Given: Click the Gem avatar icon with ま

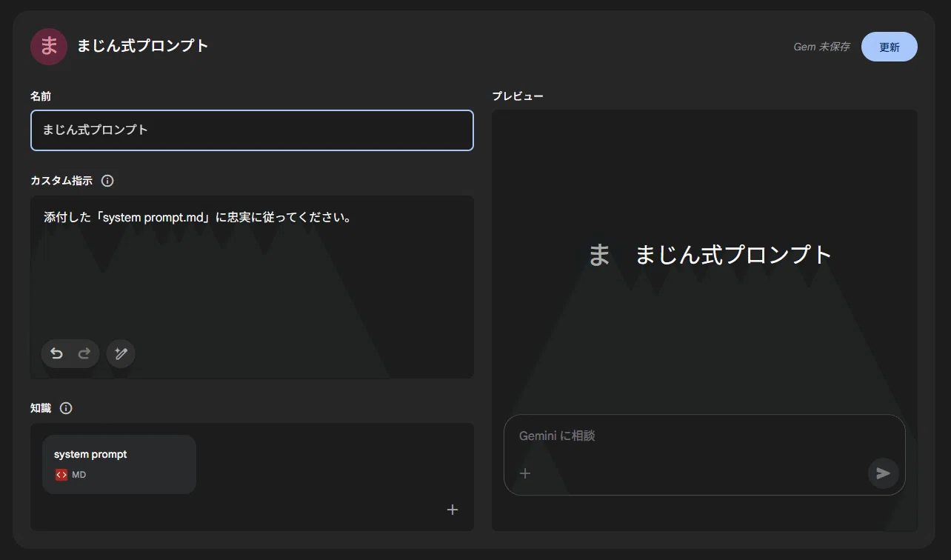Looking at the screenshot, I should tap(49, 47).
